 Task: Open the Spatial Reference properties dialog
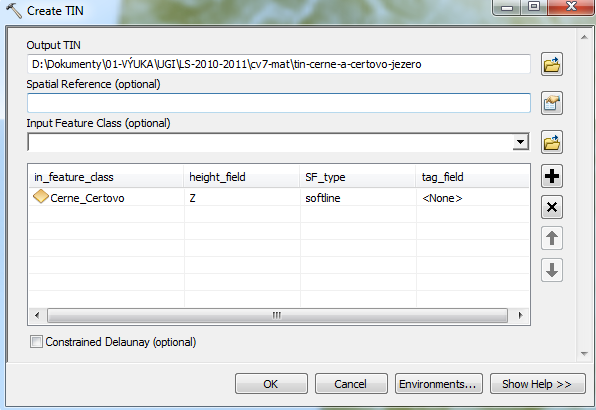(x=552, y=103)
